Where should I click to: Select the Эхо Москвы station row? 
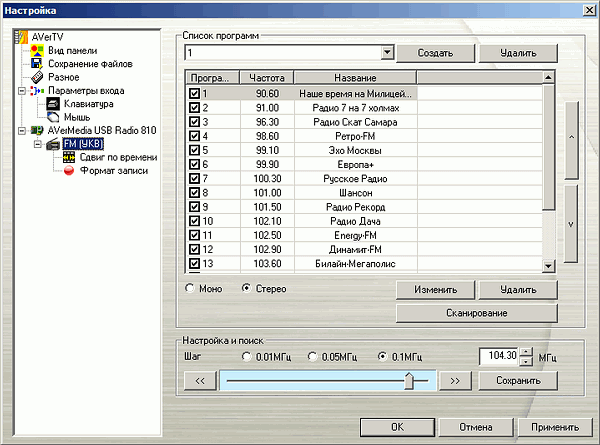click(364, 150)
